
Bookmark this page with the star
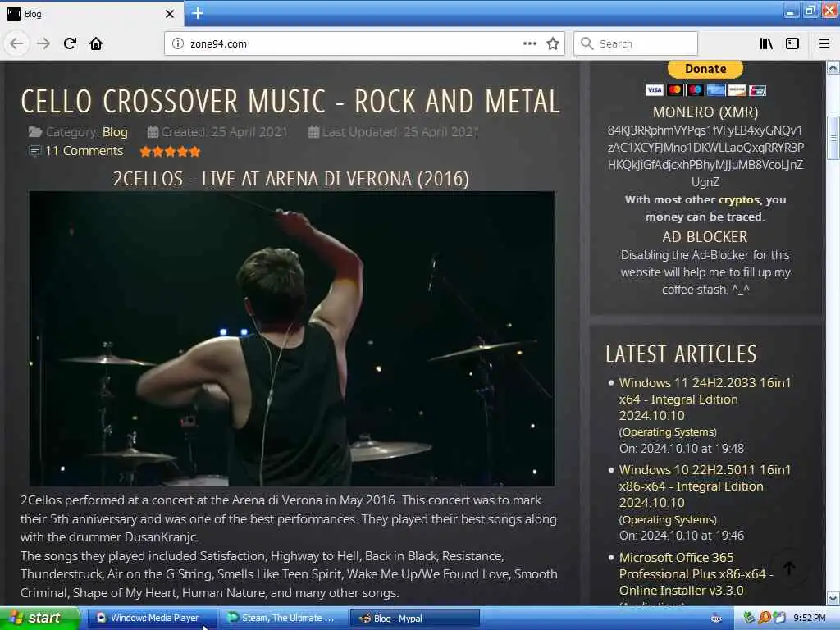point(553,43)
